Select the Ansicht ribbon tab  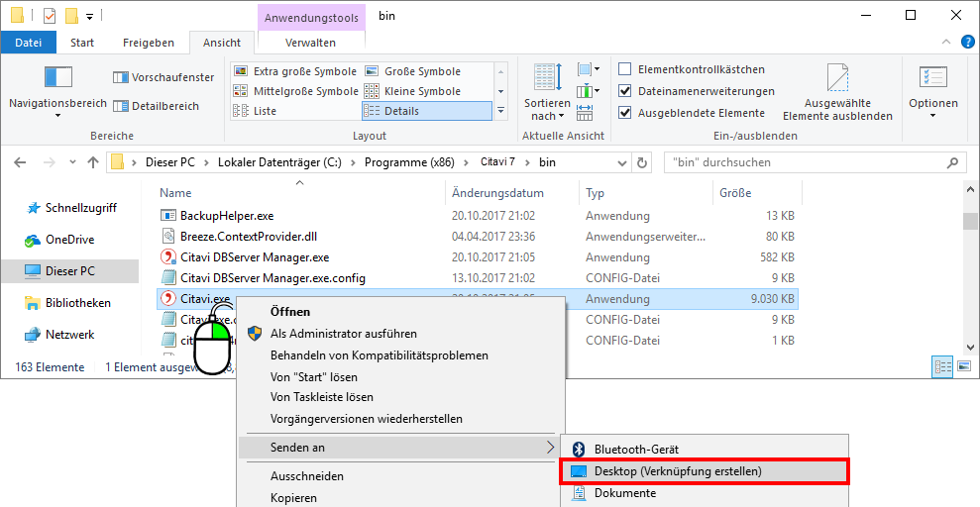click(x=222, y=43)
